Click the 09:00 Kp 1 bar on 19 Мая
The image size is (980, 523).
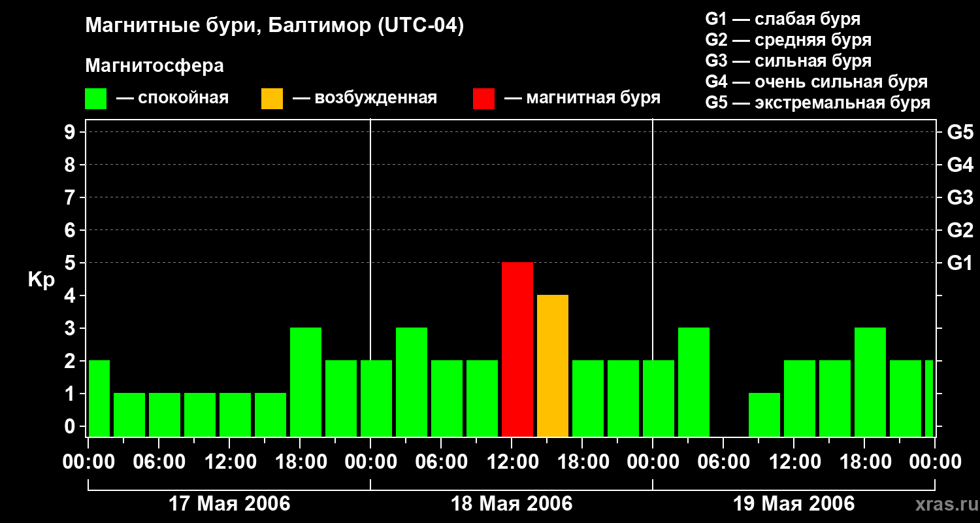[764, 415]
